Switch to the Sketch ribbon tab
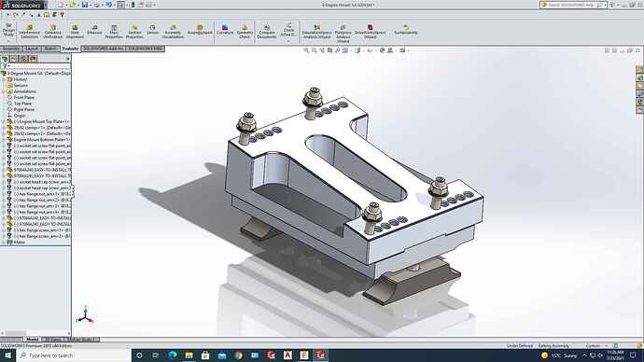The image size is (644, 362). coord(50,49)
